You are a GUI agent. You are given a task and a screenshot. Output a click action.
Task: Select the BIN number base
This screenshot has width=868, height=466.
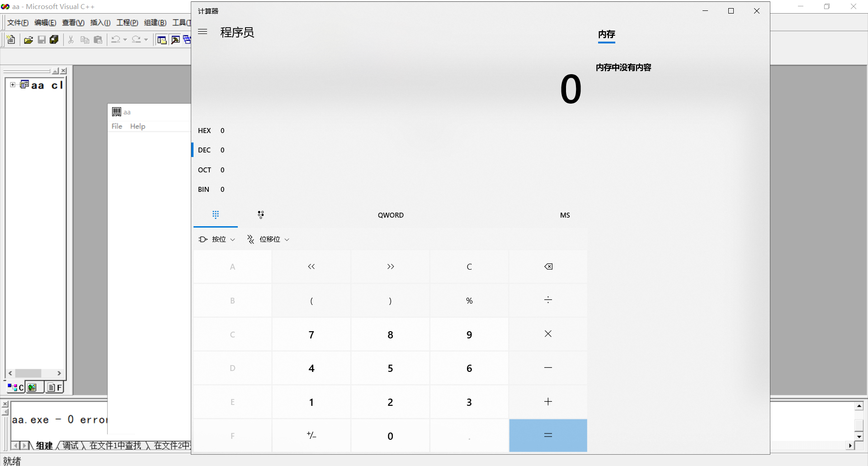pos(203,190)
